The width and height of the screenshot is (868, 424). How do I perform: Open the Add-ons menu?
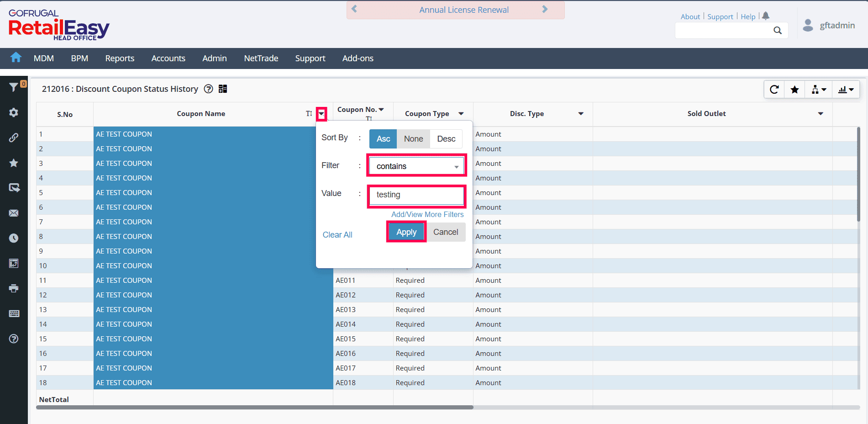coord(358,58)
